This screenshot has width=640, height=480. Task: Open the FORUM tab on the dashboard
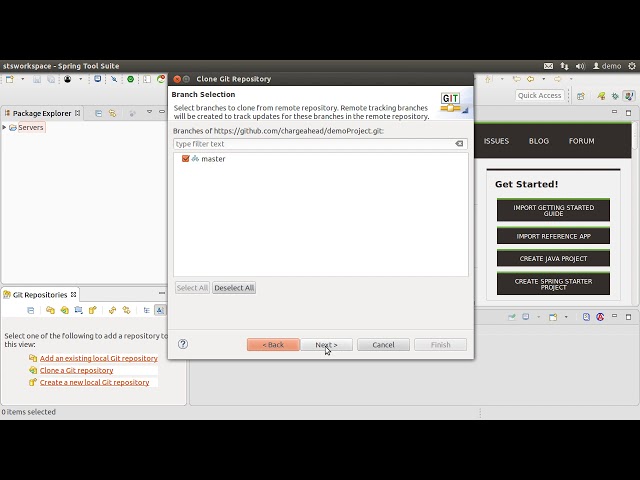point(582,141)
